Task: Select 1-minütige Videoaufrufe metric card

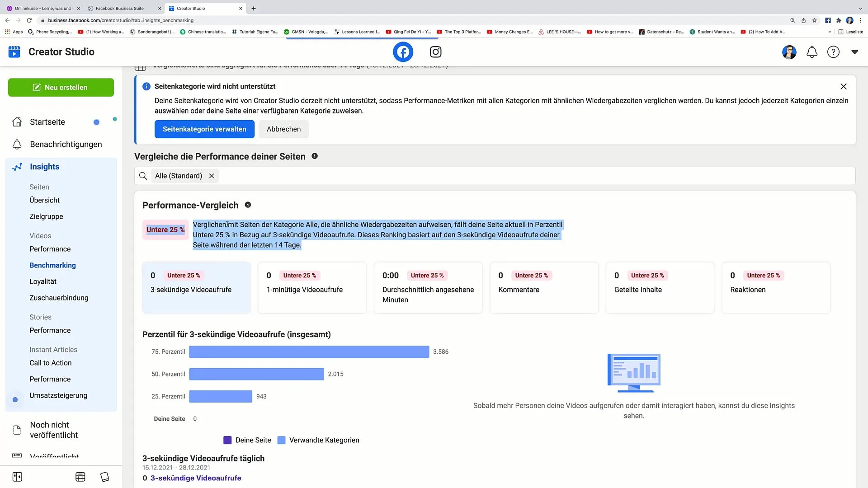Action: pos(312,287)
